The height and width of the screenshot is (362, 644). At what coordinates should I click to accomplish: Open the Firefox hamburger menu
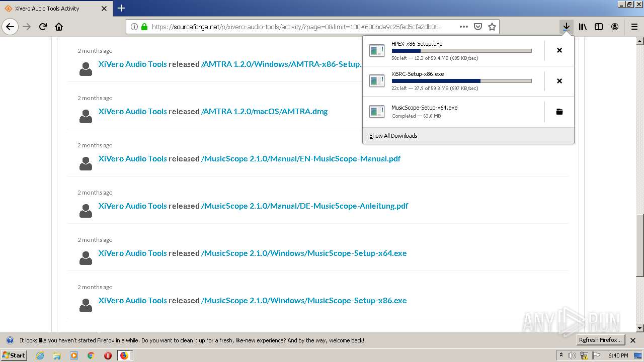point(634,27)
